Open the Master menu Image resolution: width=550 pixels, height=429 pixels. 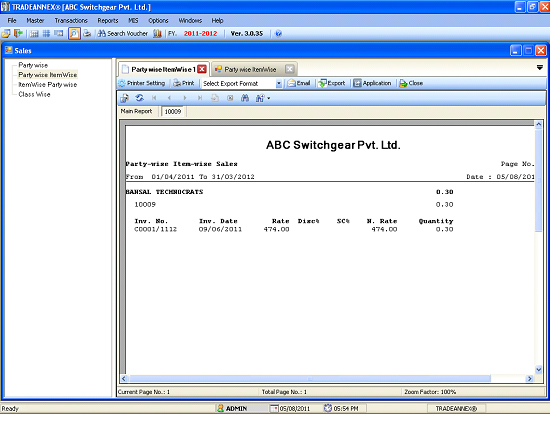(x=35, y=21)
